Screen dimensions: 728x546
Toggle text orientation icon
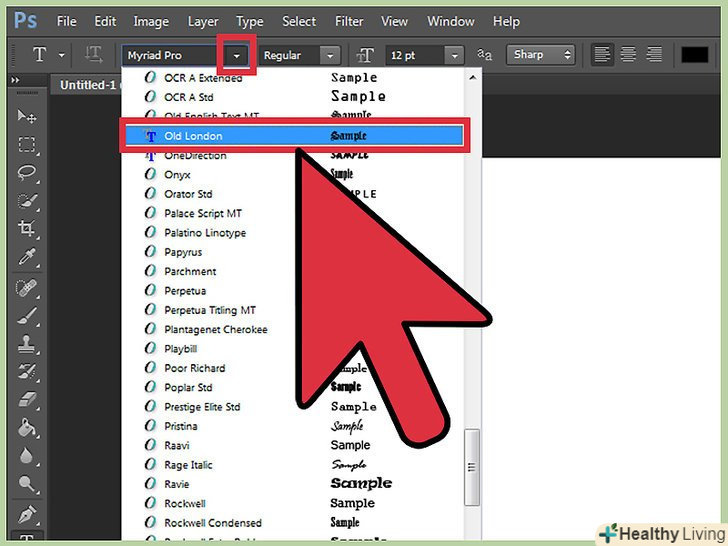(x=93, y=55)
